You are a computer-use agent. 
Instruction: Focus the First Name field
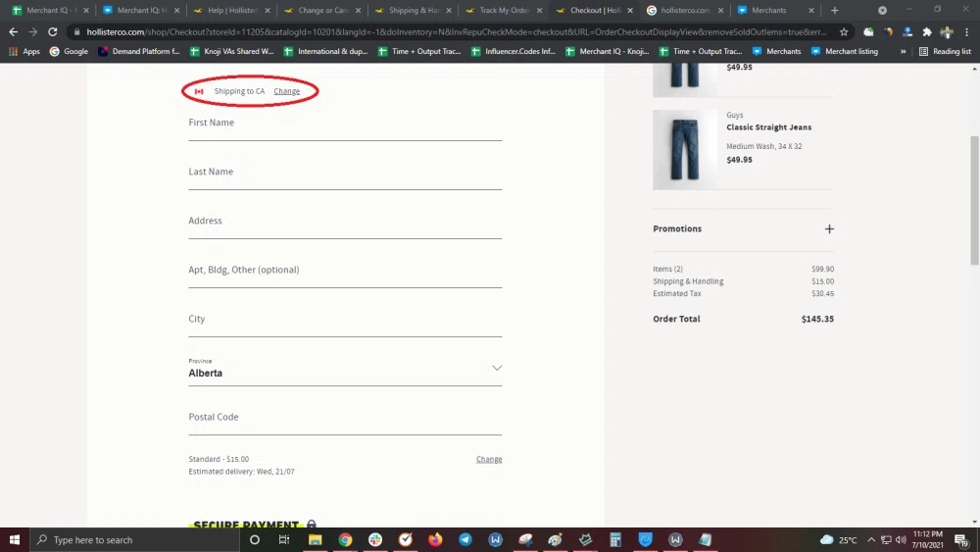345,126
